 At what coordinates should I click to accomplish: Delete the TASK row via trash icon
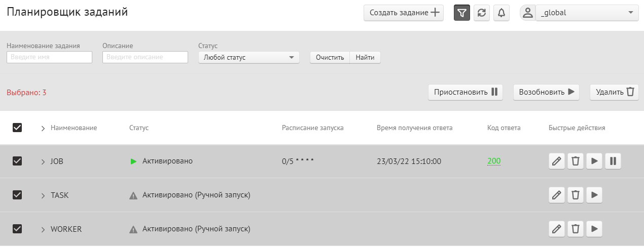(x=576, y=195)
